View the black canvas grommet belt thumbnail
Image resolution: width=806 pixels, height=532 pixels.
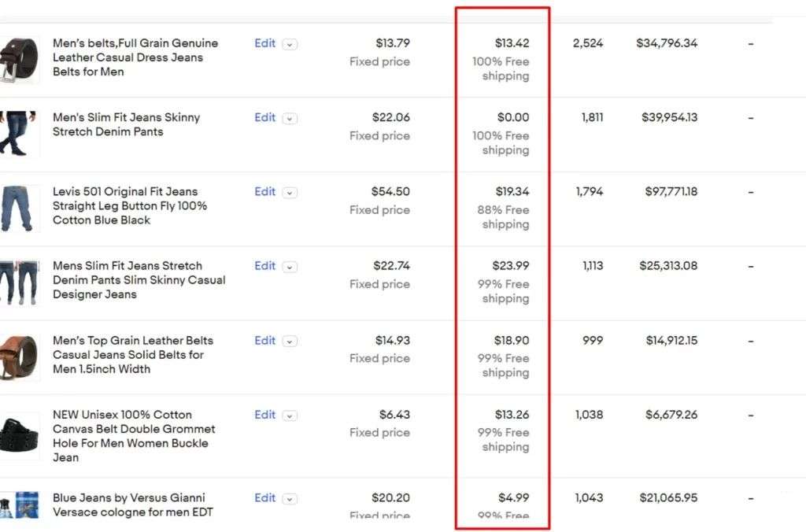tap(19, 435)
